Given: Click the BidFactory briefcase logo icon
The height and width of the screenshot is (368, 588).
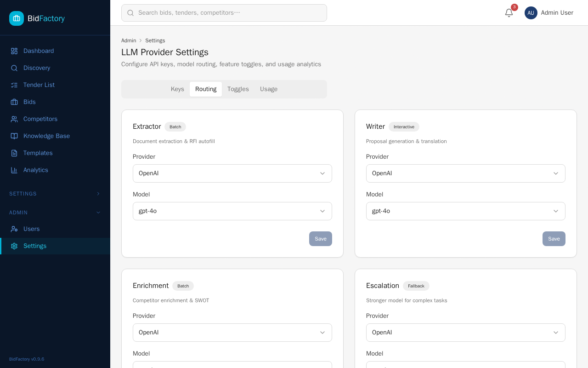Looking at the screenshot, I should point(17,18).
